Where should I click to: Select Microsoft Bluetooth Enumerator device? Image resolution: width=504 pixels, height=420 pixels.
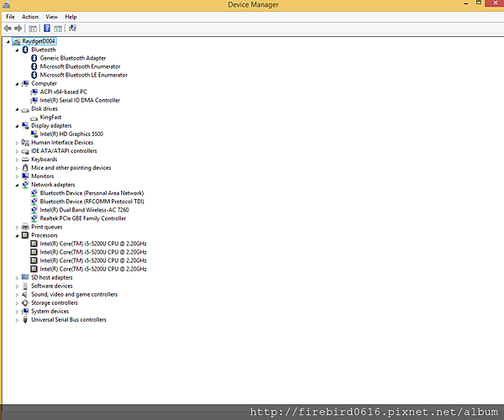(80, 66)
